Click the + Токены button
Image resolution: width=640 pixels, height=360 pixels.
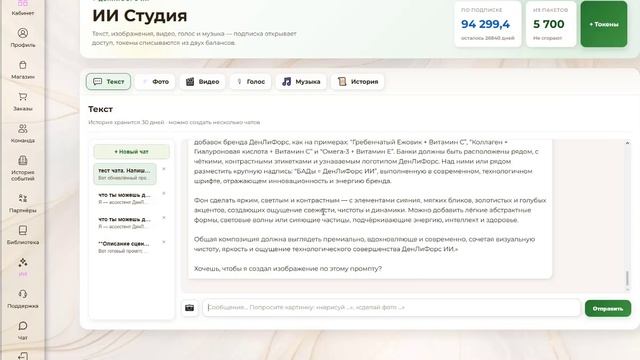(604, 24)
